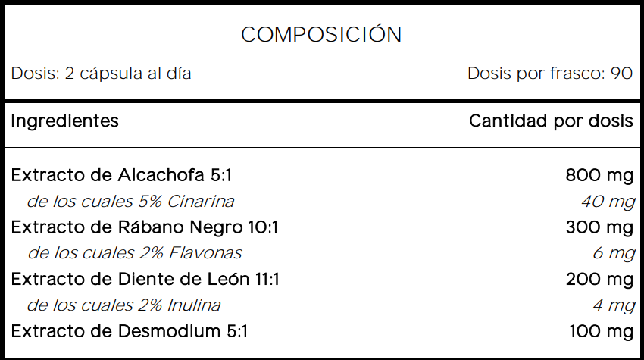Screen dimensions: 644x360
Task: Click the 100 mg amount
Action: (x=601, y=331)
